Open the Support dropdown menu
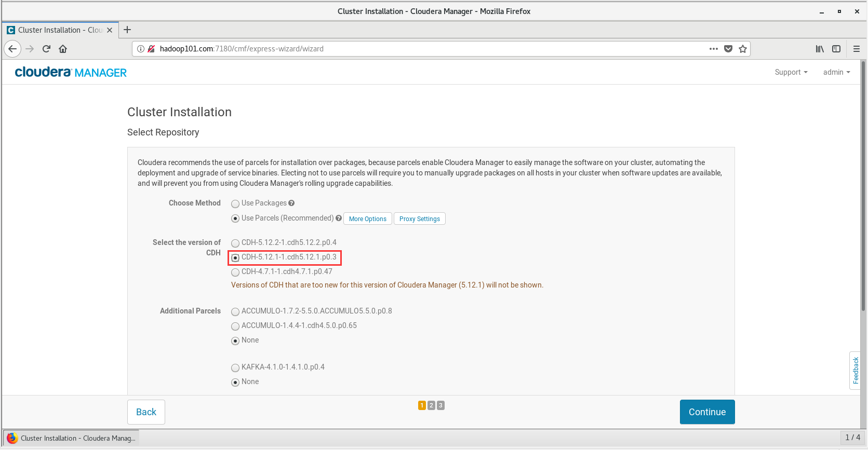Screen dimensions: 868x450 [x=791, y=72]
